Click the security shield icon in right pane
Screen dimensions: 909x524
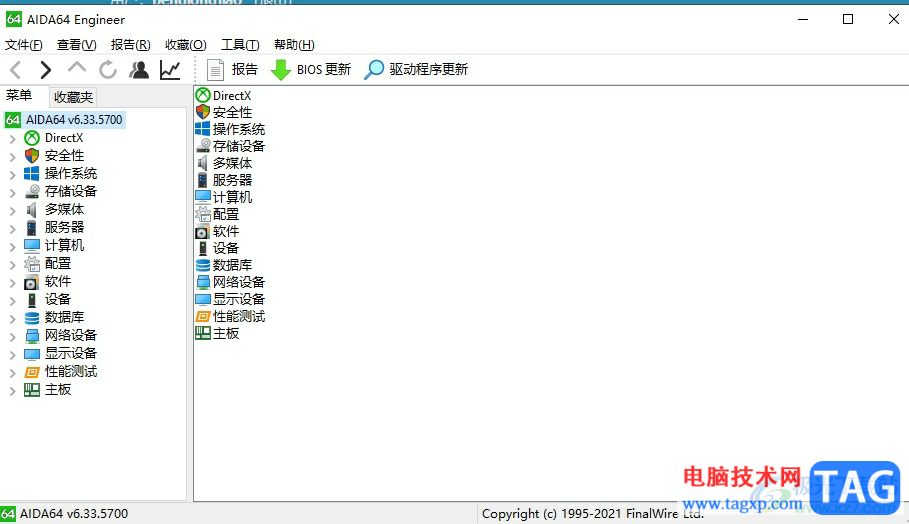tap(203, 112)
